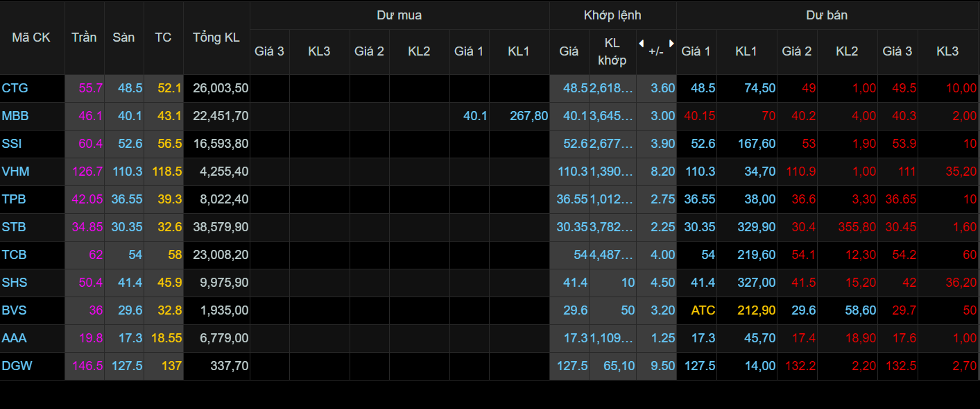
Task: Click the Dư mua header group
Action: pyautogui.click(x=399, y=15)
